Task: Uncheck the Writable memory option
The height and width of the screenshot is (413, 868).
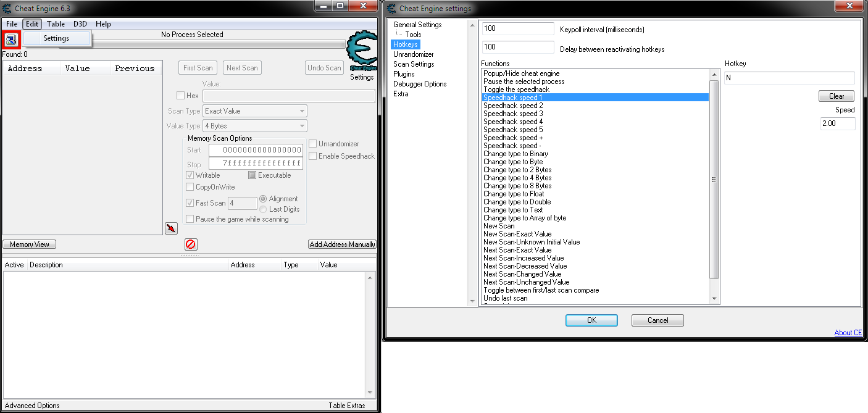Action: point(191,175)
